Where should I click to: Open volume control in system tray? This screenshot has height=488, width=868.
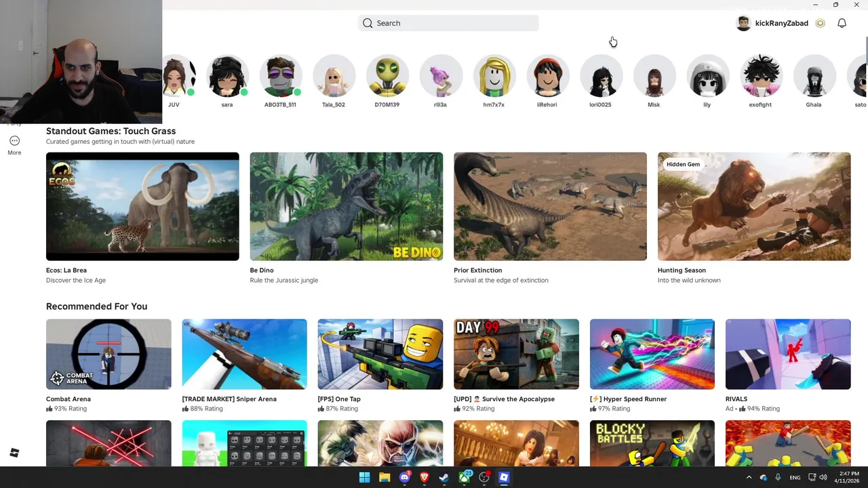[x=823, y=477]
